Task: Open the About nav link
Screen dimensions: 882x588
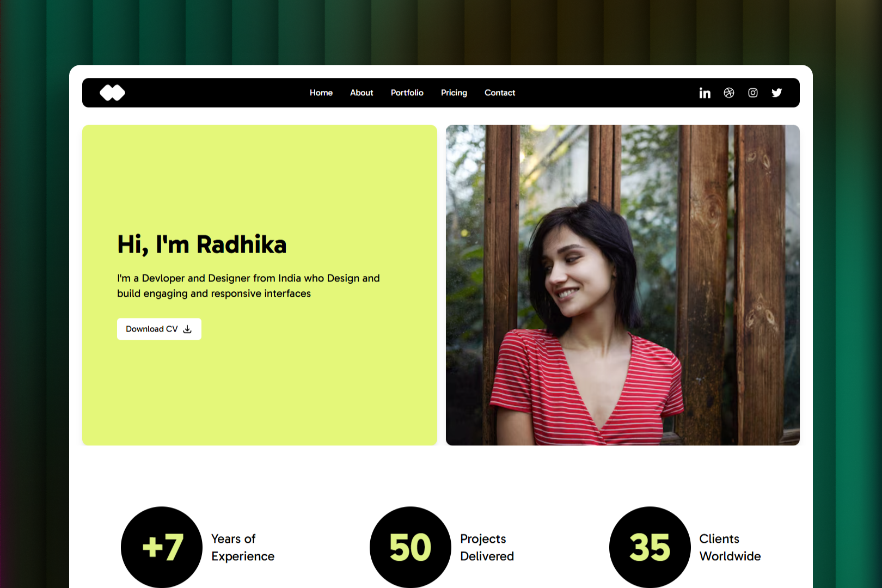Action: [362, 93]
